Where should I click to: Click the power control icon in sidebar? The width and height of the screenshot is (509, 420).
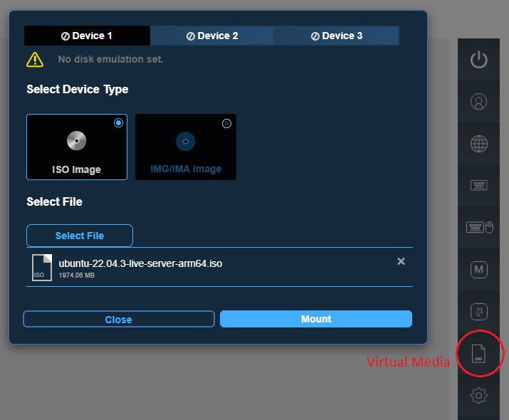point(479,59)
